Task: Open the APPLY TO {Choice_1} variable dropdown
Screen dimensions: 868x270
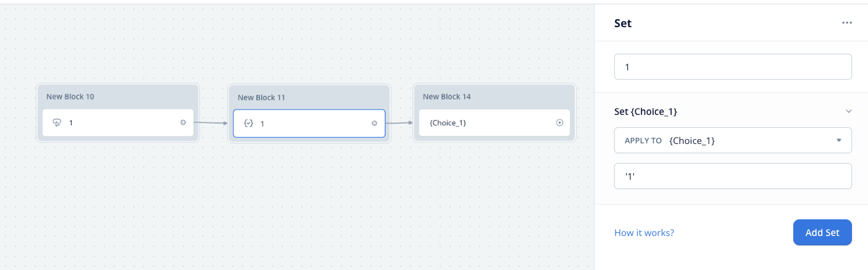Action: click(733, 140)
